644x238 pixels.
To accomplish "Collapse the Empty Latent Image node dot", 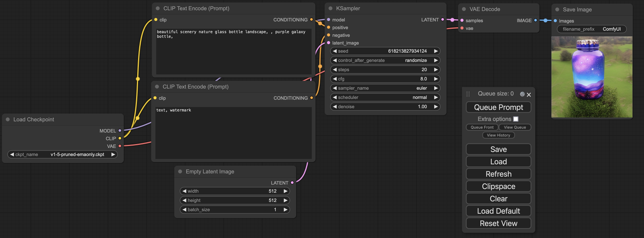I will point(180,171).
